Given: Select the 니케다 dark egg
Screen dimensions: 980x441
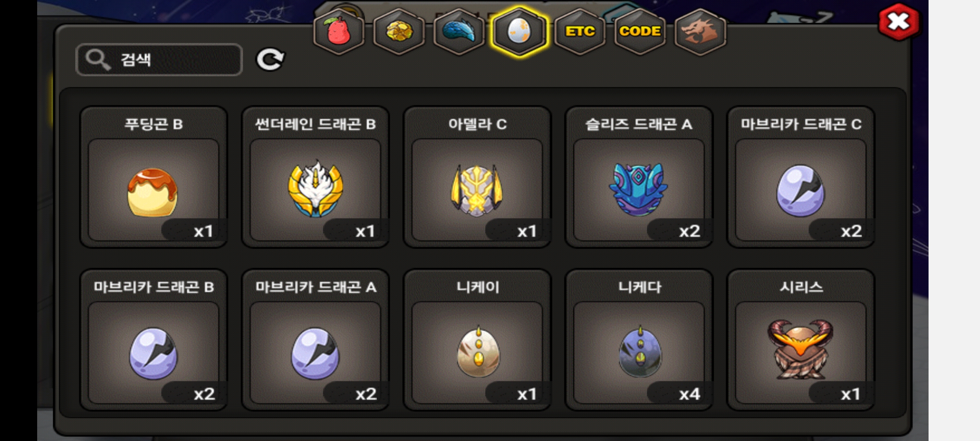Looking at the screenshot, I should pyautogui.click(x=639, y=340).
